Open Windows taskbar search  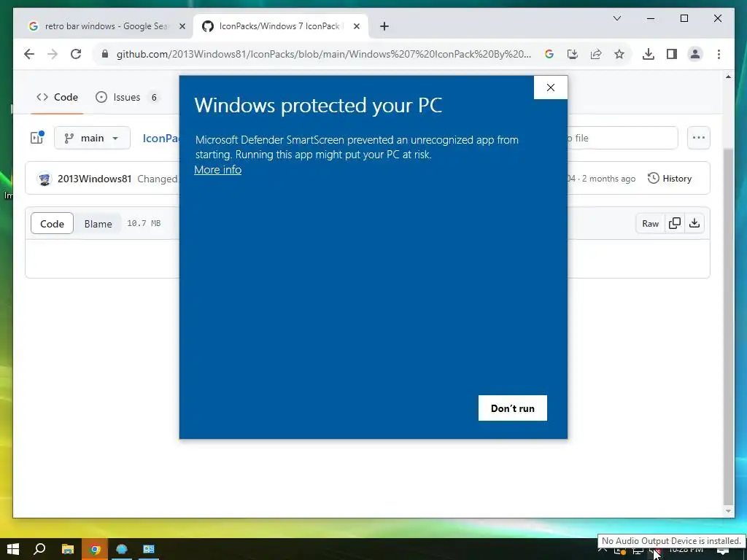tap(39, 549)
